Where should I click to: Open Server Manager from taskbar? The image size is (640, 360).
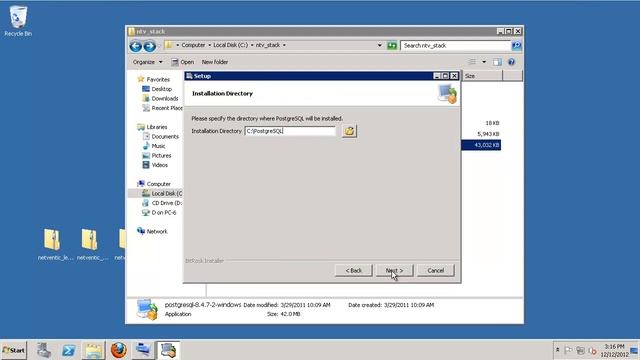tap(44, 350)
